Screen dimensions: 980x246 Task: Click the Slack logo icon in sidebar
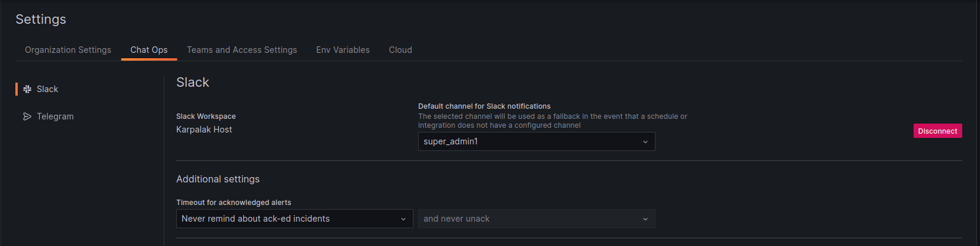(27, 89)
